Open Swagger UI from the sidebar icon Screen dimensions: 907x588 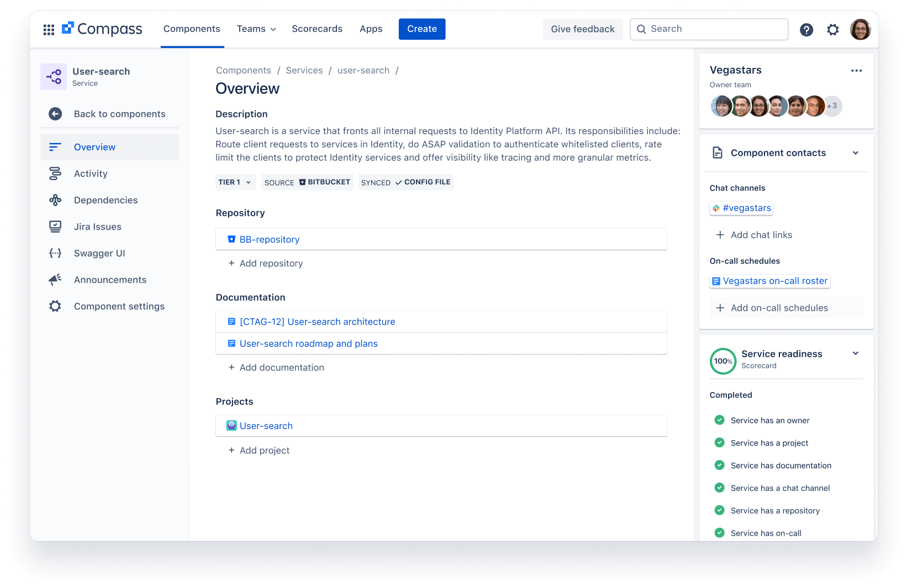(55, 253)
